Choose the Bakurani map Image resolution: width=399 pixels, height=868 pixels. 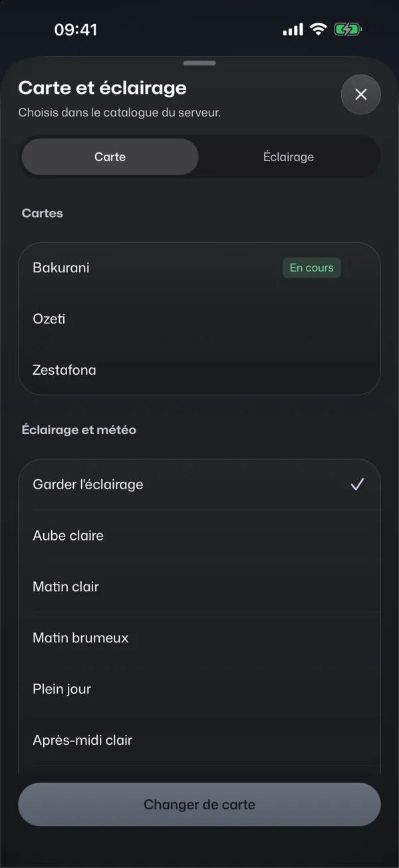click(199, 268)
